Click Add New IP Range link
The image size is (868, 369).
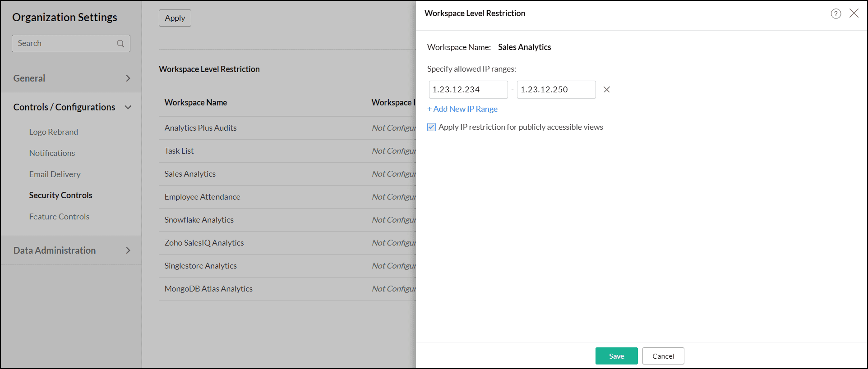click(462, 109)
